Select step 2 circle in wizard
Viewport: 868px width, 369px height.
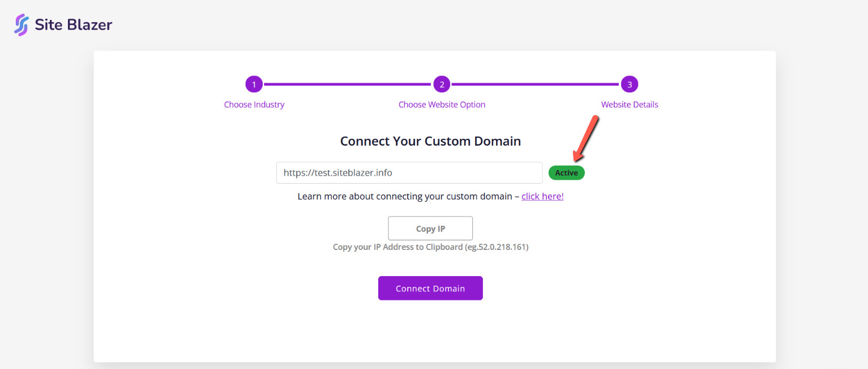(x=442, y=84)
